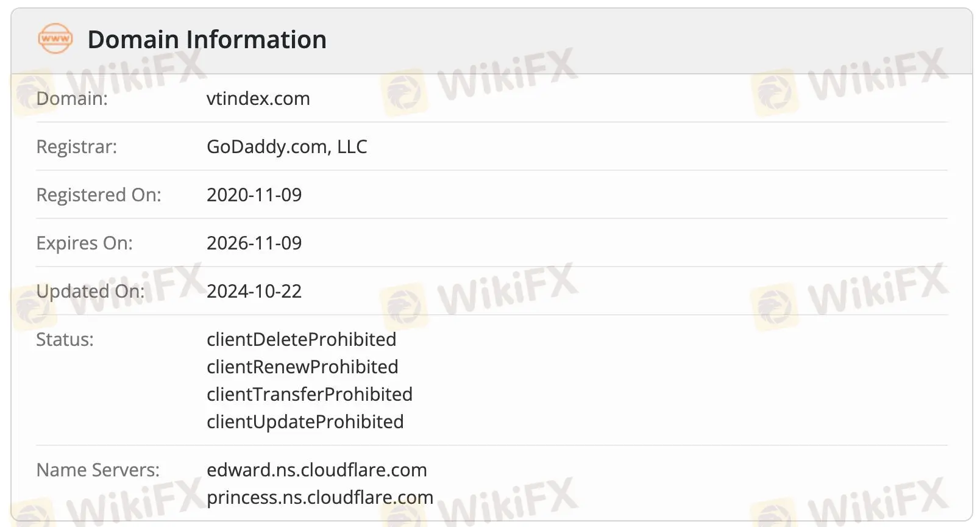
Task: Click the Expires On: label
Action: pos(85,243)
